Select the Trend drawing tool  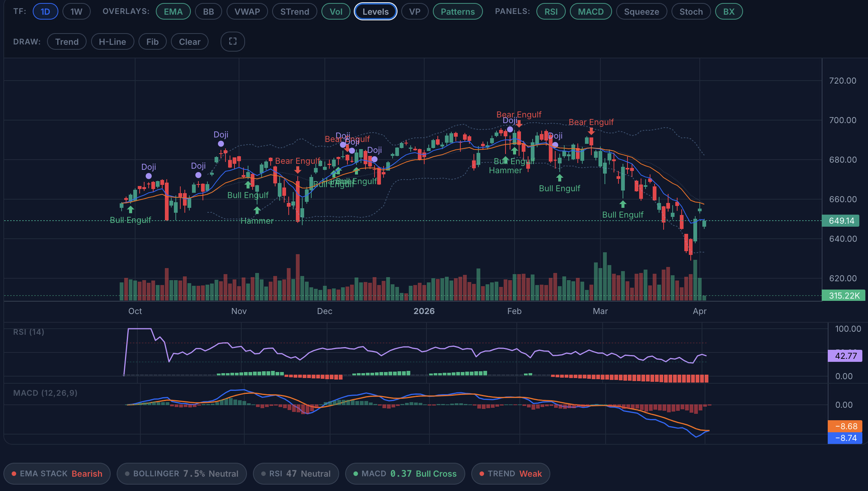pos(67,42)
